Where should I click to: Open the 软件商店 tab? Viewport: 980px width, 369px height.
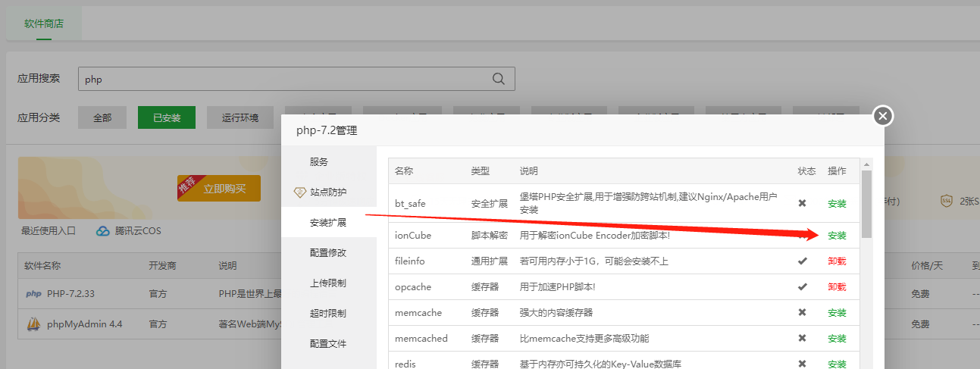pyautogui.click(x=44, y=23)
